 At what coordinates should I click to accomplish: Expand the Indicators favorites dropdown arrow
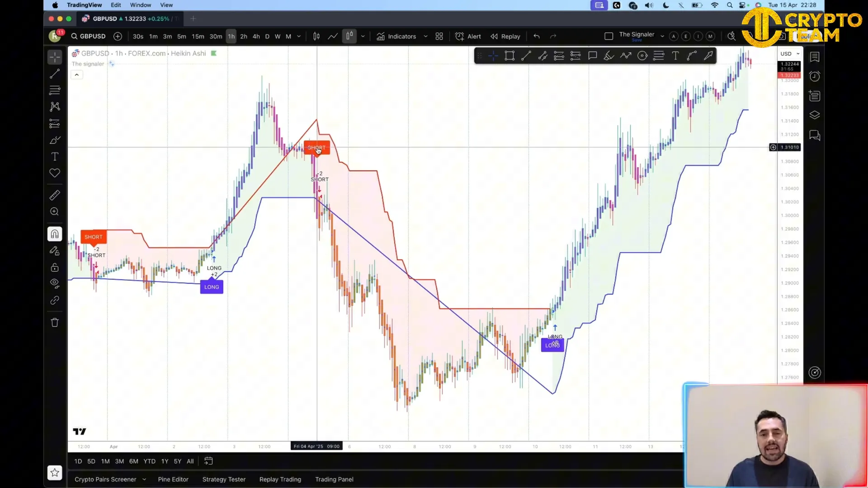(425, 36)
